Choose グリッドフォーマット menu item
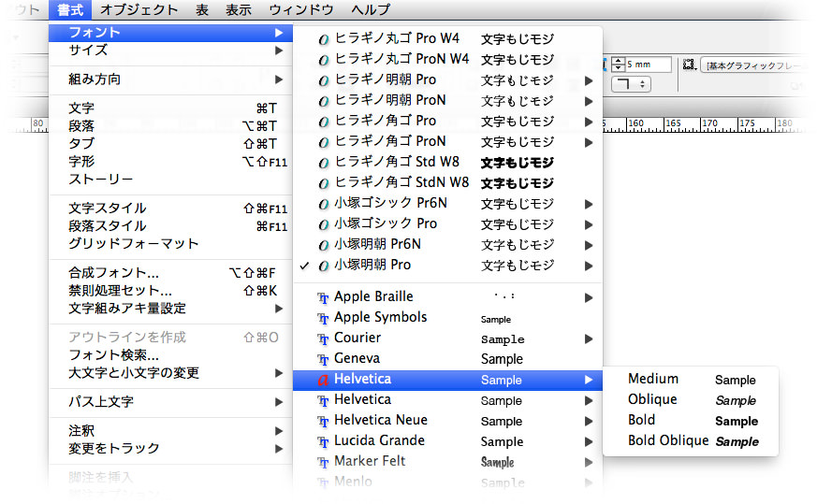Screen dimensions: 817x504 click(x=170, y=244)
